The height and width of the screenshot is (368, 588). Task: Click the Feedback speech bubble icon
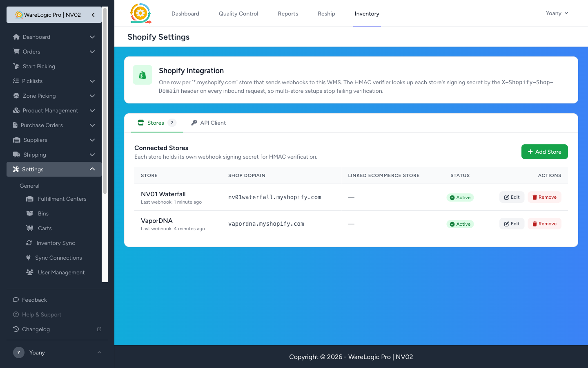tap(16, 300)
